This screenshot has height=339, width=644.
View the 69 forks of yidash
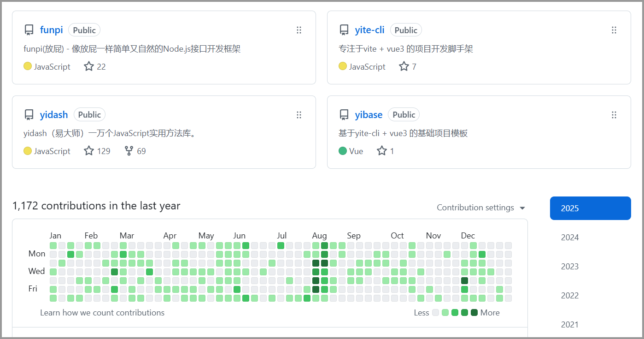pyautogui.click(x=135, y=151)
